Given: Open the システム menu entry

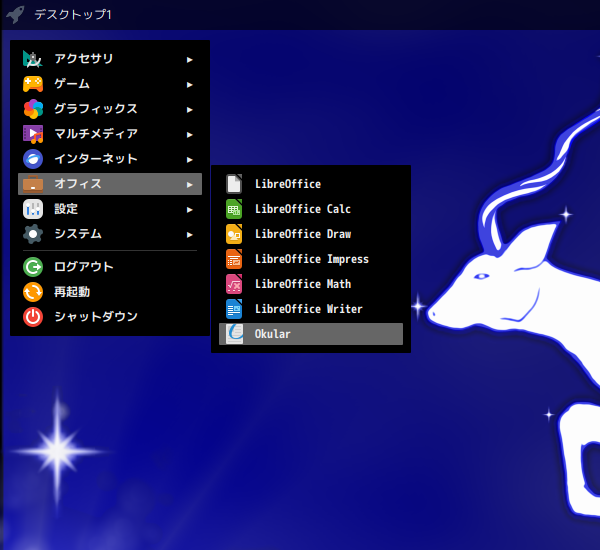Looking at the screenshot, I should pos(110,234).
